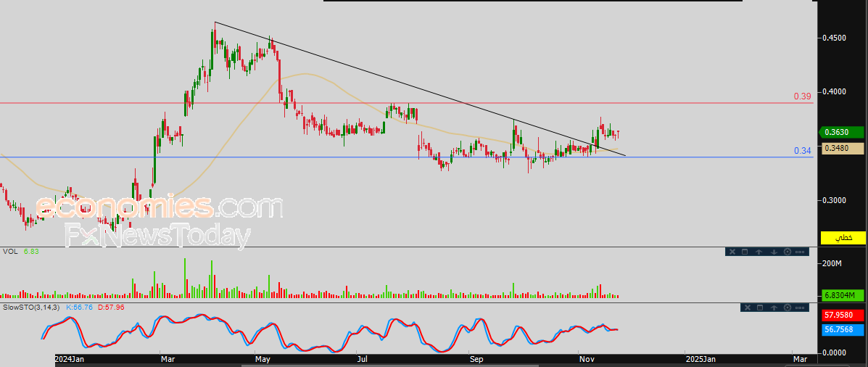Click the 0.39 resistance line label
This screenshot has width=868, height=367.
click(802, 96)
